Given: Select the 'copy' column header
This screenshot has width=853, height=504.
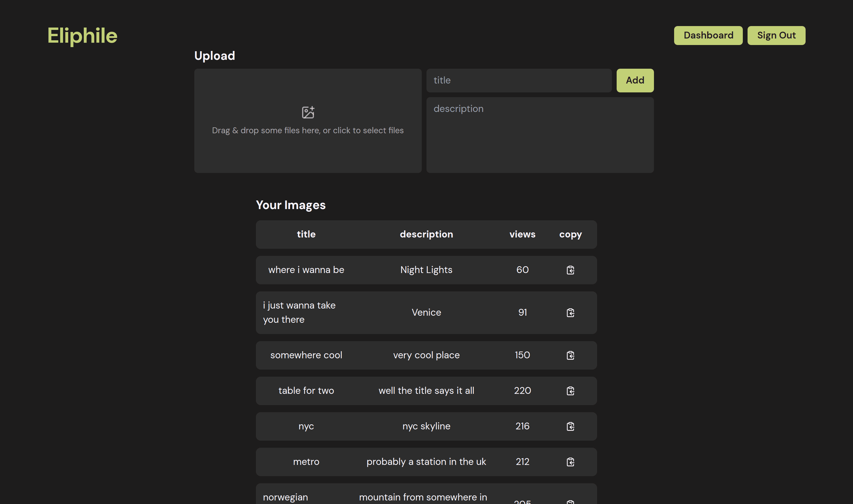Looking at the screenshot, I should click(570, 234).
